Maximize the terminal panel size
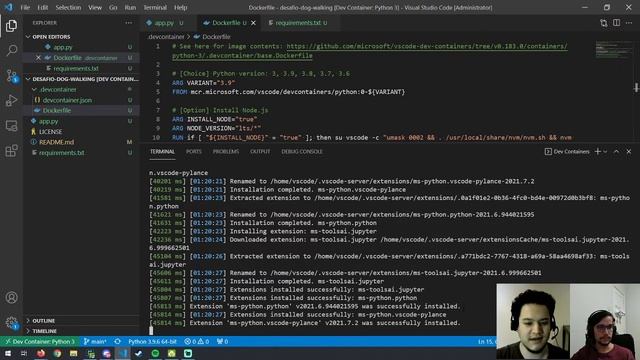The height and width of the screenshot is (360, 640). click(616, 151)
